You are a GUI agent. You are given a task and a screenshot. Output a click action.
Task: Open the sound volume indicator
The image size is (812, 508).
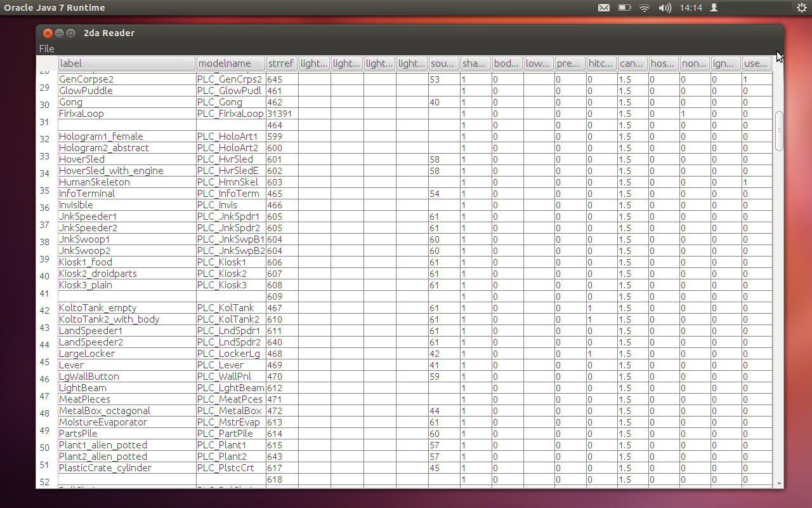point(665,8)
